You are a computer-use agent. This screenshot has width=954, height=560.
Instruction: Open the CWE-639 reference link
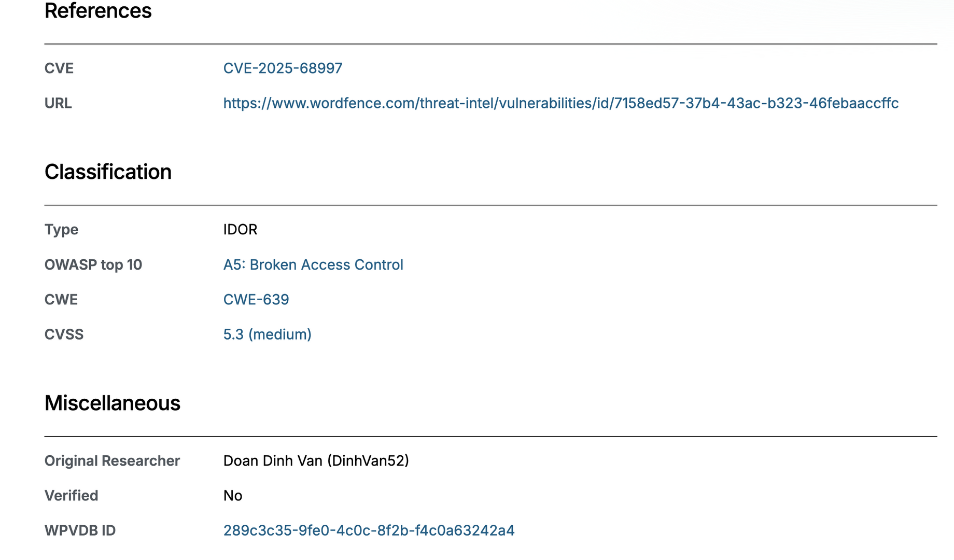pos(256,299)
